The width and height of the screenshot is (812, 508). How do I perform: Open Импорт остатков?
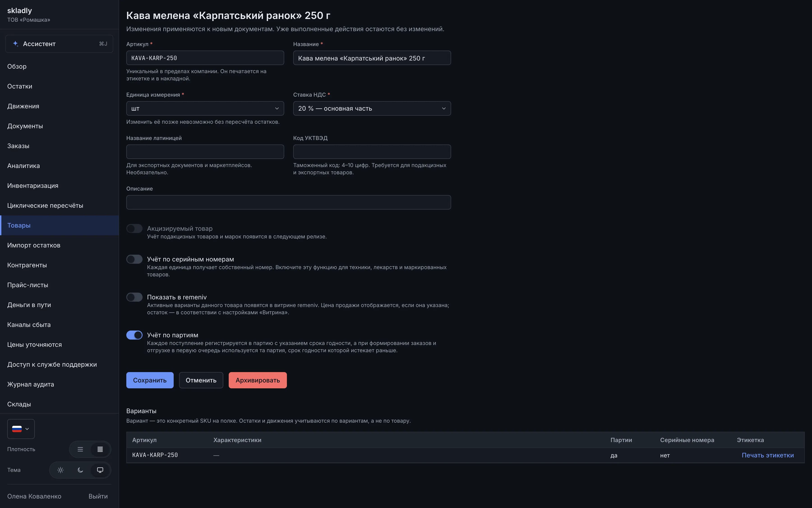click(x=59, y=245)
